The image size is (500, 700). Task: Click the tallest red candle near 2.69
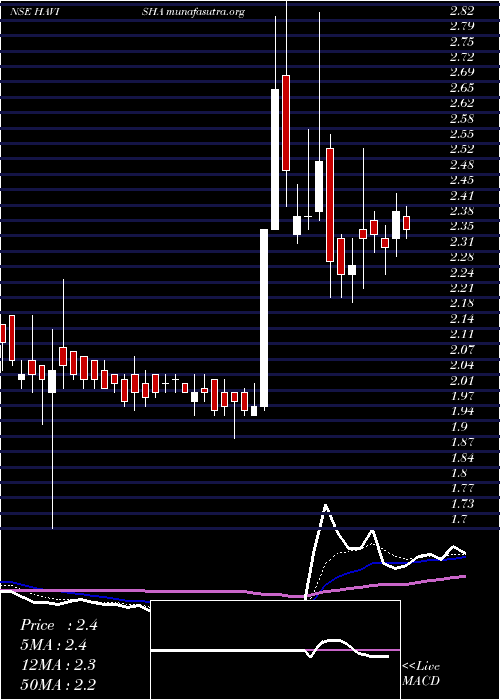(x=286, y=123)
